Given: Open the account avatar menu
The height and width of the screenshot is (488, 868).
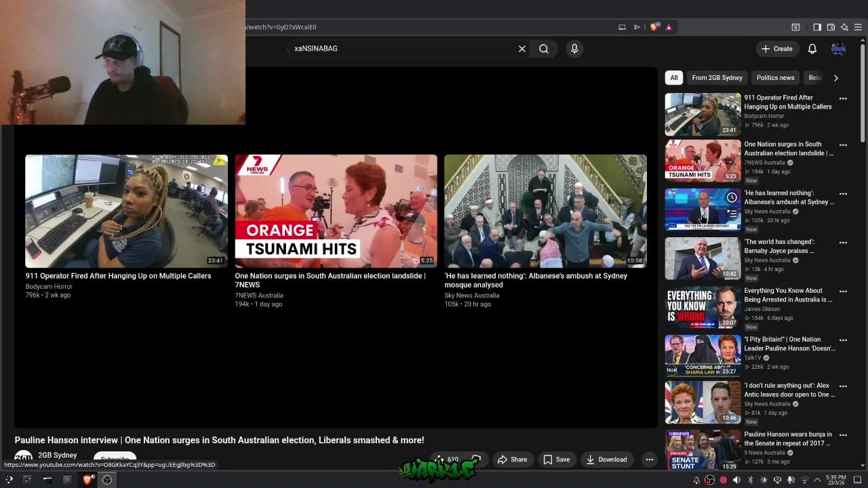Looking at the screenshot, I should [x=839, y=49].
